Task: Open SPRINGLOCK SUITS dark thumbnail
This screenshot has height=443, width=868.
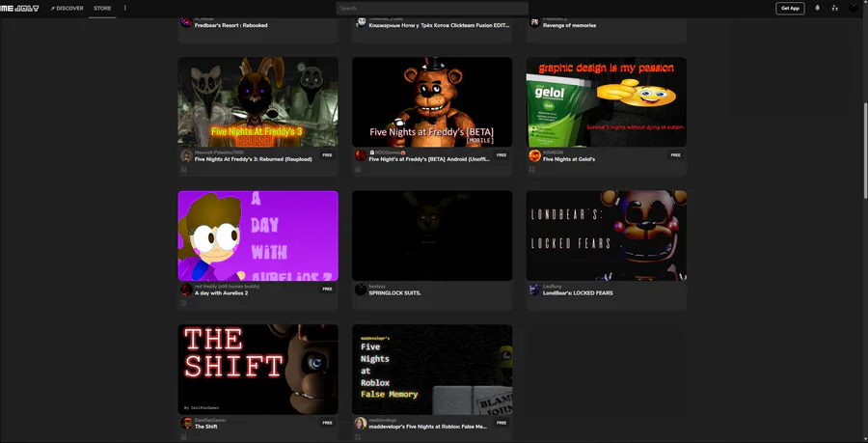Action: click(x=432, y=235)
